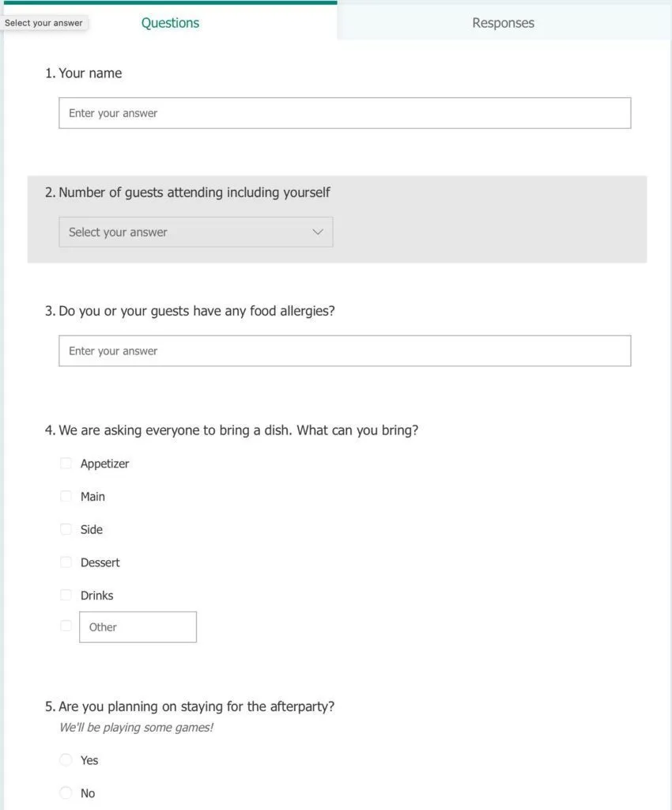
Task: Check the Other option checkbox
Action: tap(66, 626)
